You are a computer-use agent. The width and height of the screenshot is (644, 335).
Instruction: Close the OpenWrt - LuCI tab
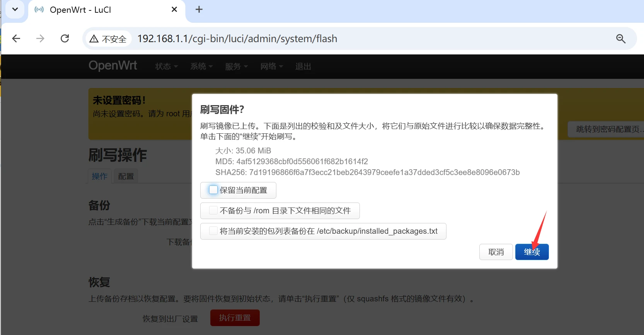click(x=174, y=9)
